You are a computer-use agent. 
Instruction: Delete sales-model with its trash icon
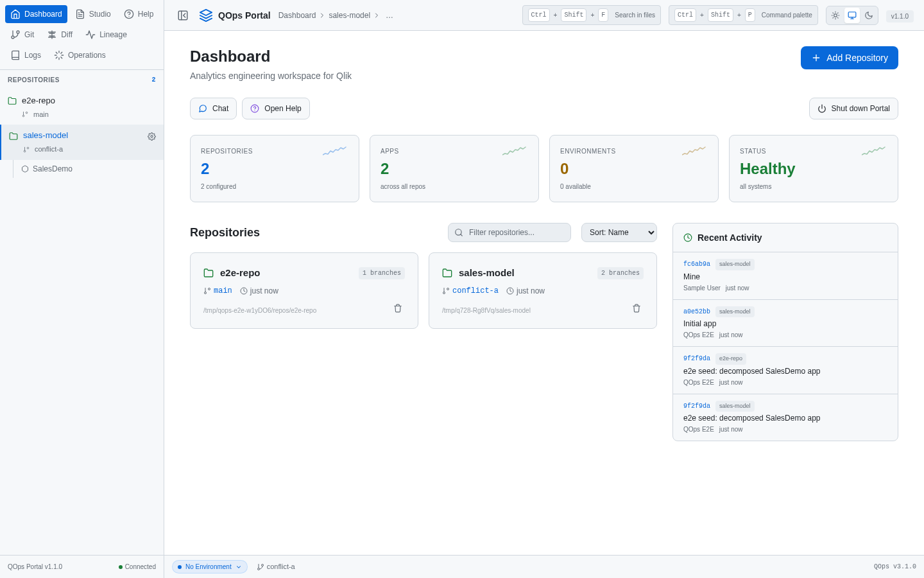tap(637, 308)
